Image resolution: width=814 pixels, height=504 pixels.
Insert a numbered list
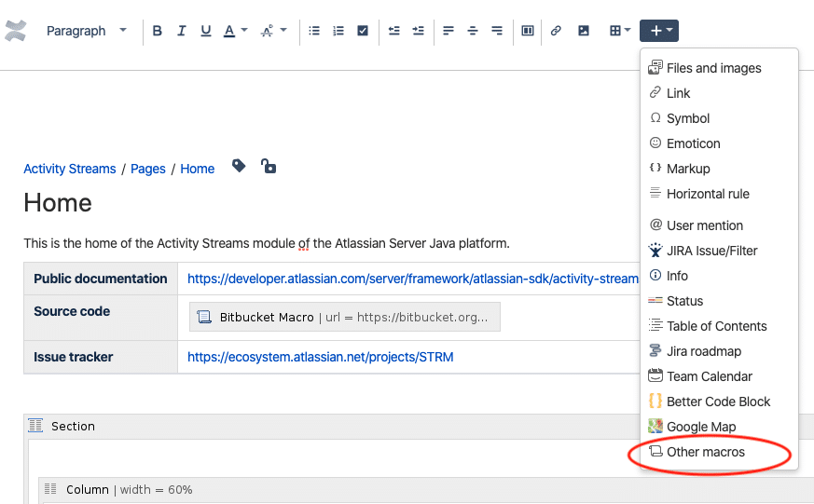pos(338,31)
